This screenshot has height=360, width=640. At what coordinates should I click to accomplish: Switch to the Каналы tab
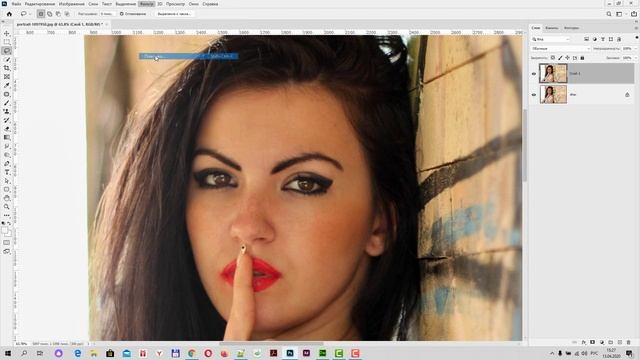[x=551, y=28]
